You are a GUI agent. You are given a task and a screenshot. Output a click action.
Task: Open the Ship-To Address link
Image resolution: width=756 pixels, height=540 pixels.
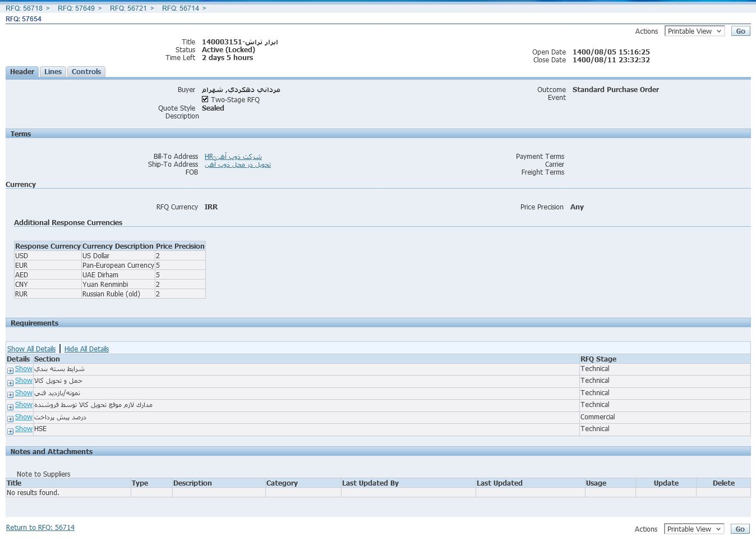click(x=238, y=164)
